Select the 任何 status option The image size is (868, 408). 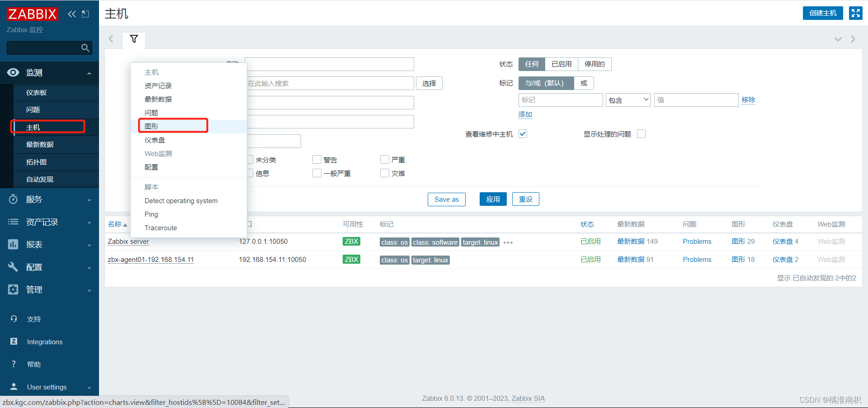532,64
